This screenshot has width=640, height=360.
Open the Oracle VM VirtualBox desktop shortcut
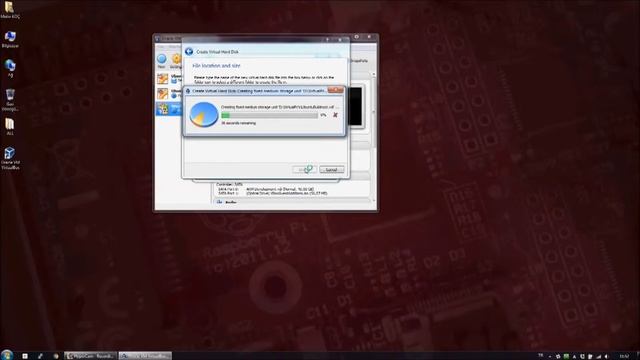(10, 158)
